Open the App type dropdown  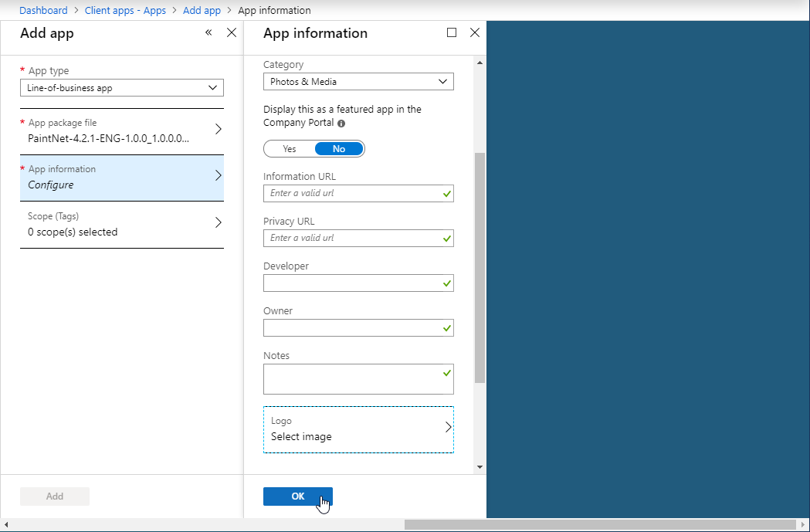pyautogui.click(x=122, y=88)
